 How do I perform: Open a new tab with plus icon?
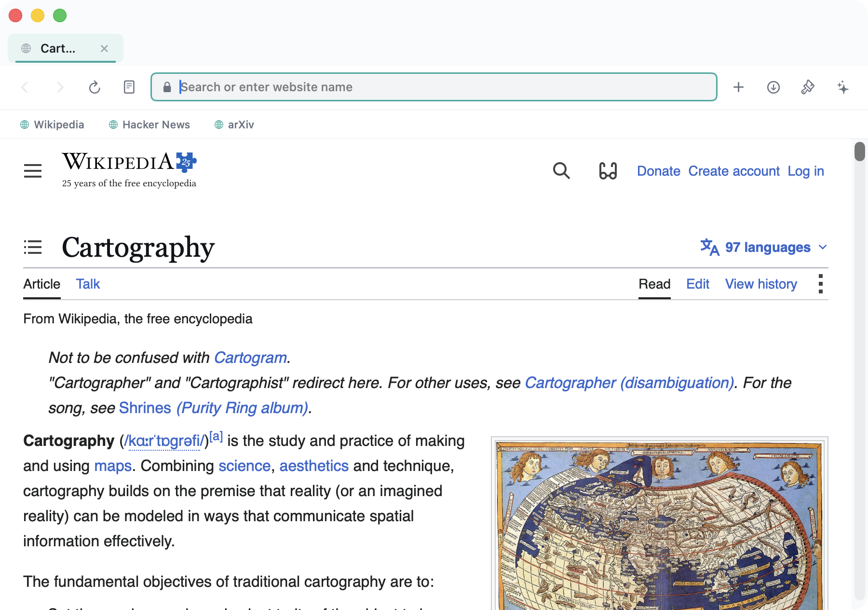tap(738, 87)
